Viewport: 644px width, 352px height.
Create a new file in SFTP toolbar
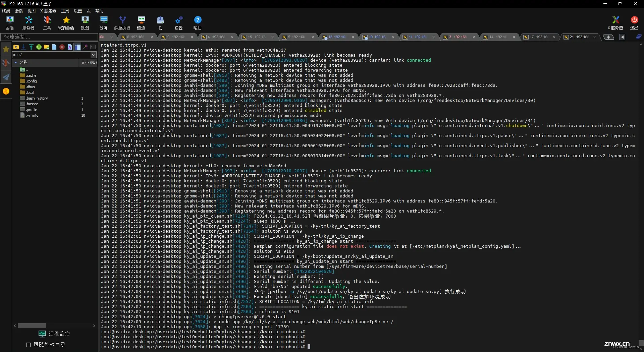[x=54, y=47]
